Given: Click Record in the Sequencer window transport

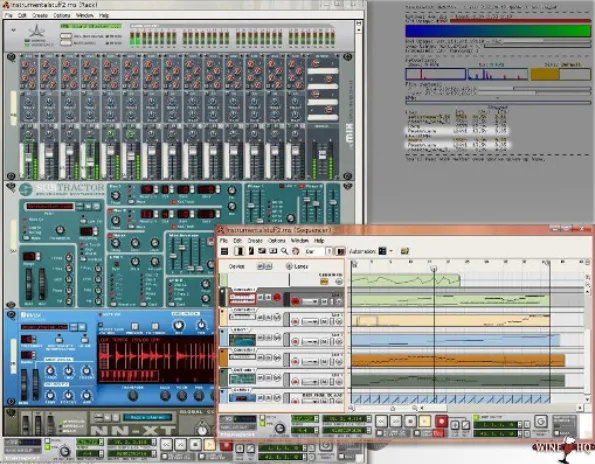Looking at the screenshot, I should (x=441, y=421).
